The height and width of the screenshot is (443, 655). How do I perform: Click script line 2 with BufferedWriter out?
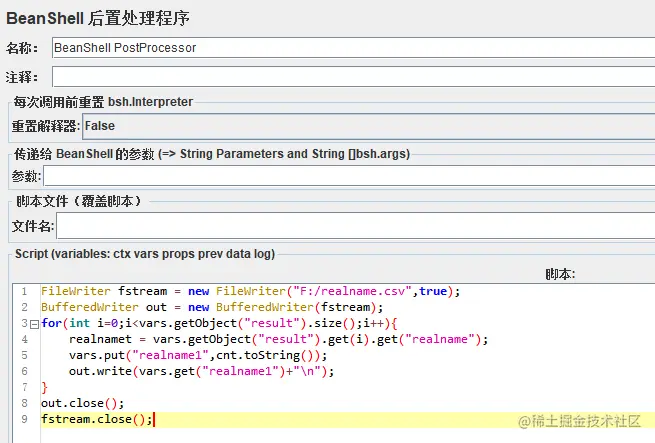(x=212, y=307)
